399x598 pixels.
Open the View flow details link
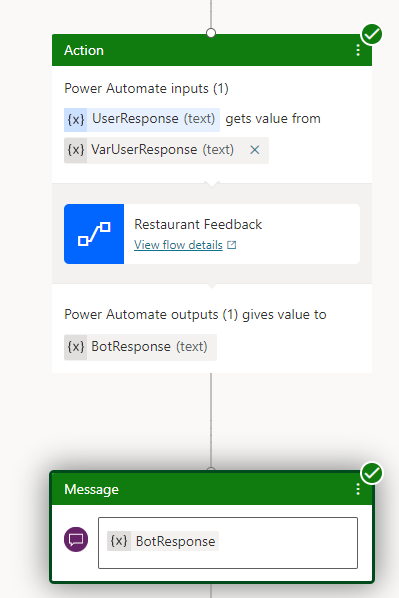click(x=178, y=245)
